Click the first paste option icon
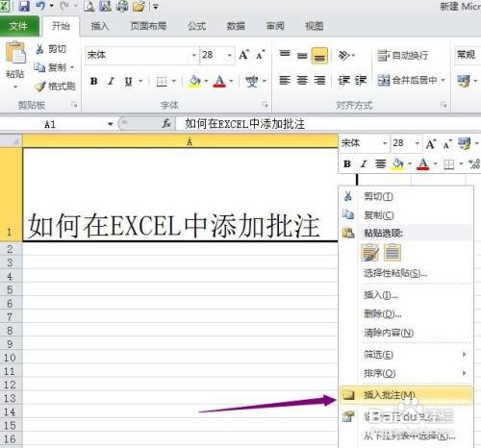481x448 pixels. pos(369,252)
